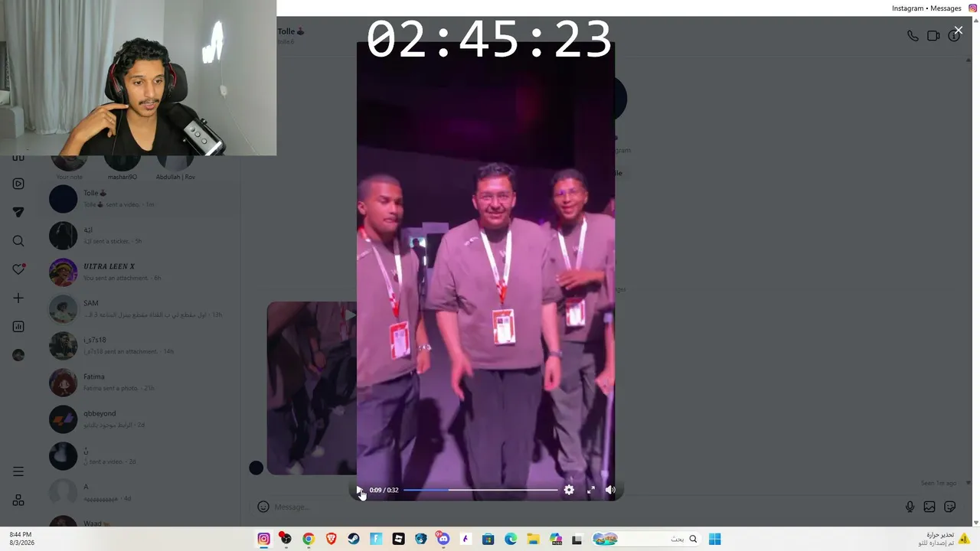Open Discord from the taskbar

pyautogui.click(x=443, y=539)
